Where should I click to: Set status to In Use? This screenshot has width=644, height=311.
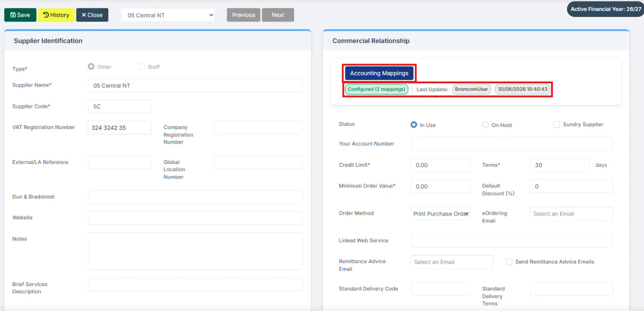414,124
